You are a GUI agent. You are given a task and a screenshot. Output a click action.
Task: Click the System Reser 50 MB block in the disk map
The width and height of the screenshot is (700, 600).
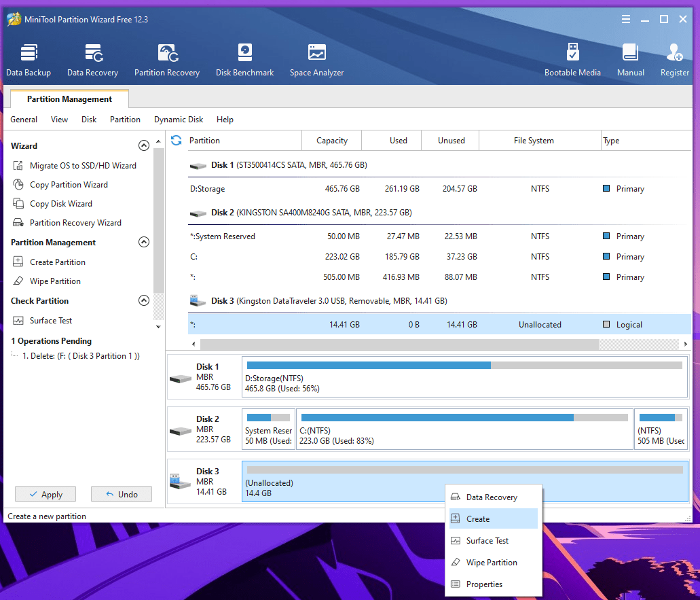[268, 429]
